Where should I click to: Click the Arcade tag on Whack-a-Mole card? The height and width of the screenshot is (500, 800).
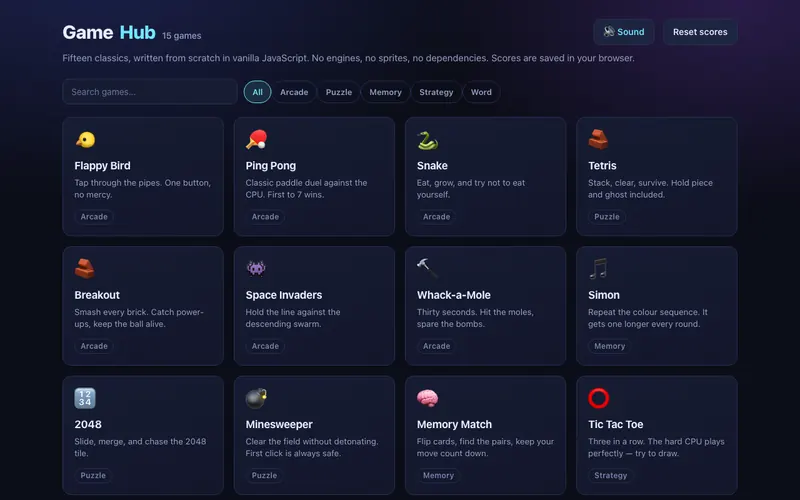436,346
